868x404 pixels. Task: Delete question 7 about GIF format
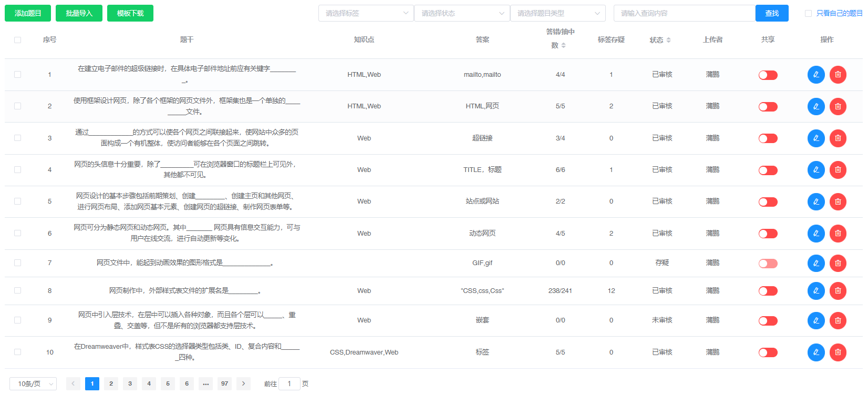pyautogui.click(x=838, y=263)
